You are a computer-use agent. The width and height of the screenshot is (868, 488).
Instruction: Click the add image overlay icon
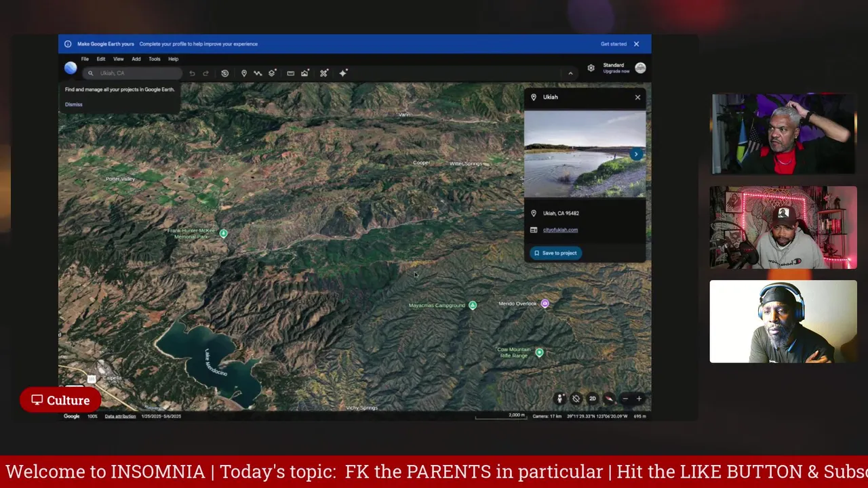(305, 73)
